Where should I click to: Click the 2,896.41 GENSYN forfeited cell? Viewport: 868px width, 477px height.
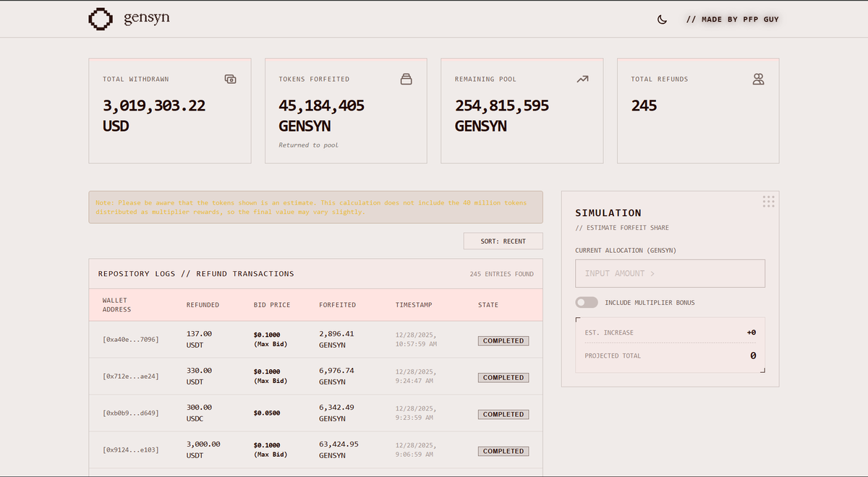coord(336,340)
